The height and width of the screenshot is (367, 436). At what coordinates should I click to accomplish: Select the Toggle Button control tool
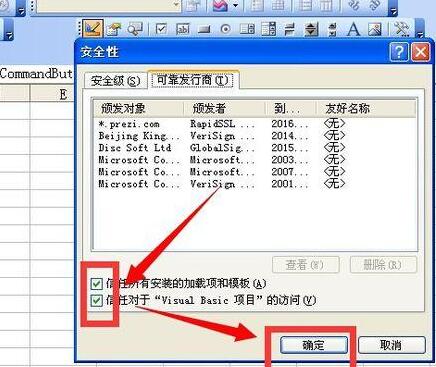290,29
